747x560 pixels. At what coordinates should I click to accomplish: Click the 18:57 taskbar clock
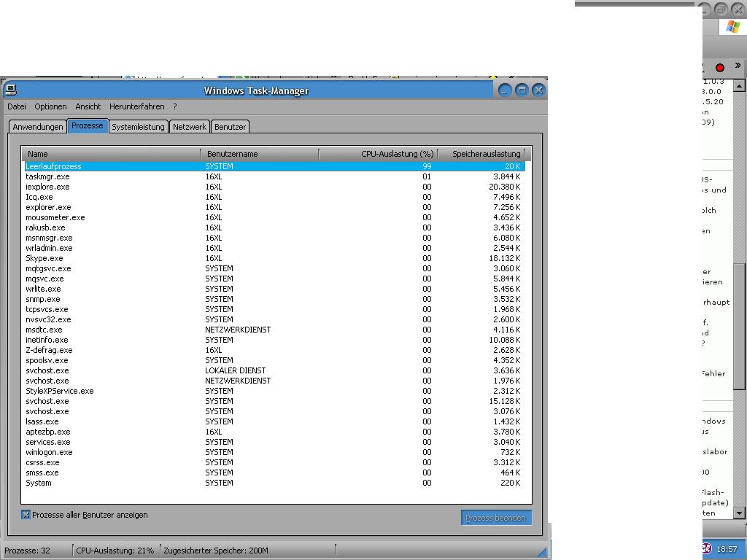727,549
